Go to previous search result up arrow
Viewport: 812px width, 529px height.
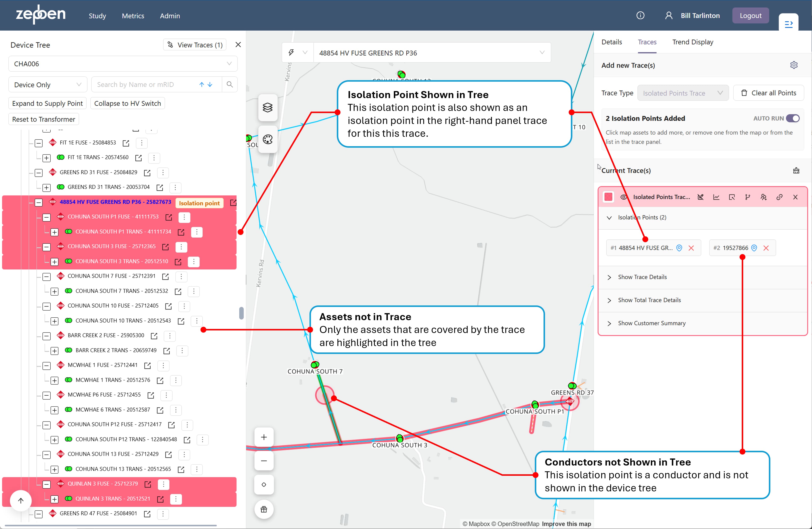coord(202,84)
